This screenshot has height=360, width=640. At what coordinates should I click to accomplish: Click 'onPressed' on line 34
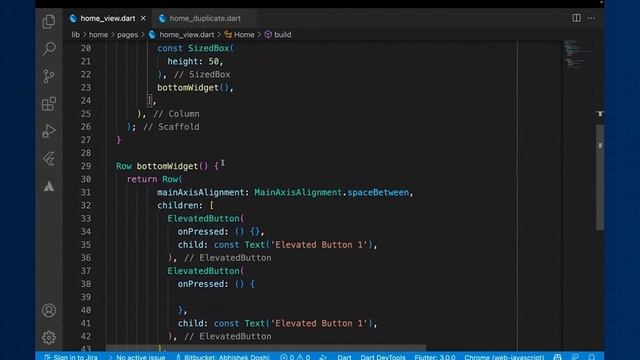[200, 231]
